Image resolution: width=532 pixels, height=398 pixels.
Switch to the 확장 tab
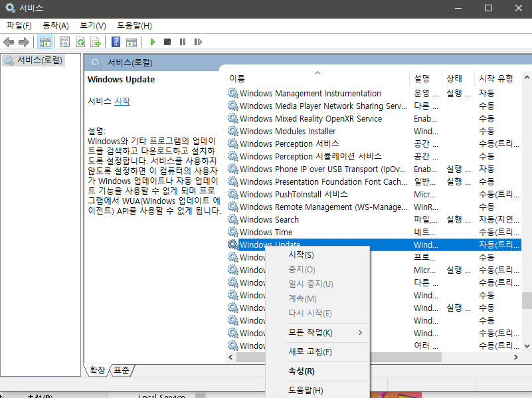(98, 370)
